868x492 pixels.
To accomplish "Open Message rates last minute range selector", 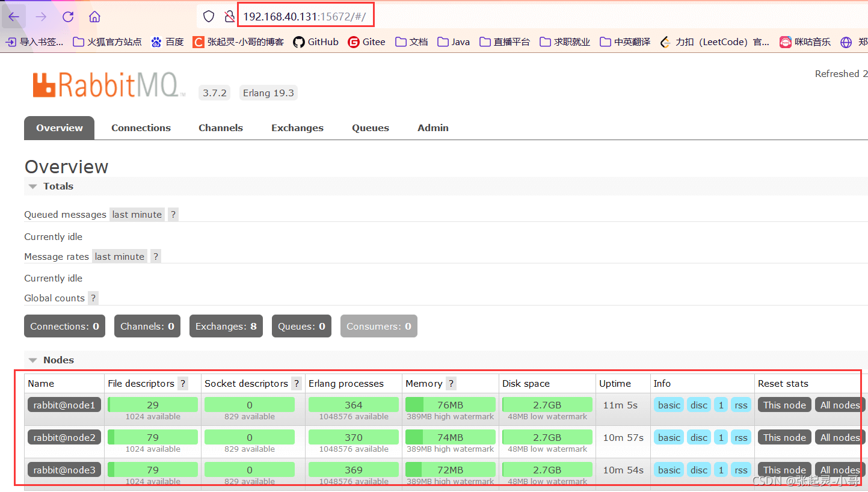I will 120,257.
